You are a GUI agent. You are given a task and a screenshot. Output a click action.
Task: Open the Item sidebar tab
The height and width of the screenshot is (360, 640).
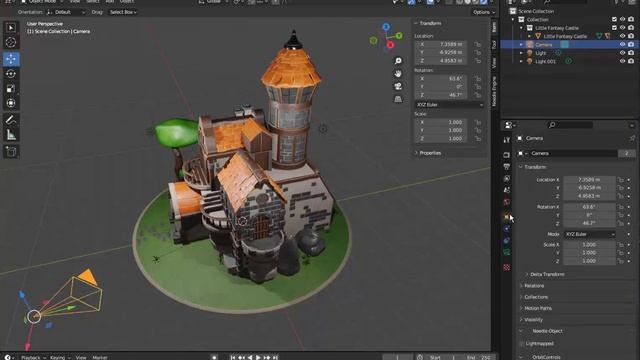tap(494, 27)
